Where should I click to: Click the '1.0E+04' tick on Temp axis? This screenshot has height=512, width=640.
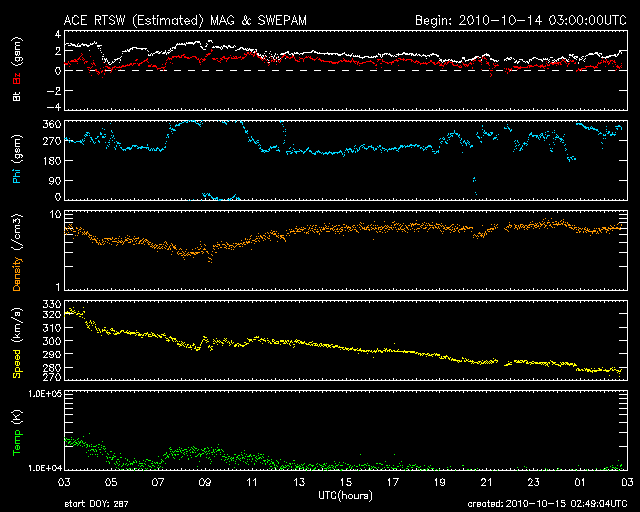[x=45, y=468]
